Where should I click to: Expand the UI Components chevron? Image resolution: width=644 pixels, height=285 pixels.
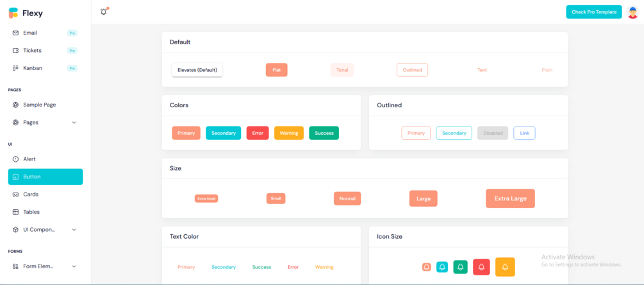[x=74, y=230]
